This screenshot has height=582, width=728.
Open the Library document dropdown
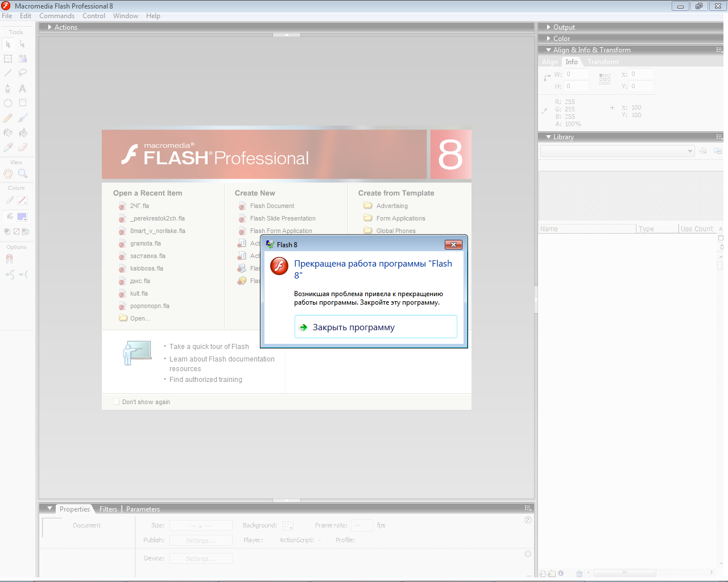coord(617,151)
